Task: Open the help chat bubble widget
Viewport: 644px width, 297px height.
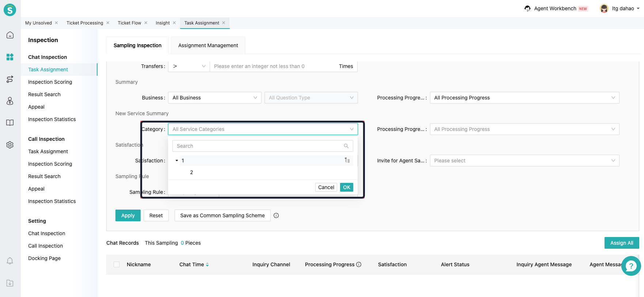Action: coord(631,266)
